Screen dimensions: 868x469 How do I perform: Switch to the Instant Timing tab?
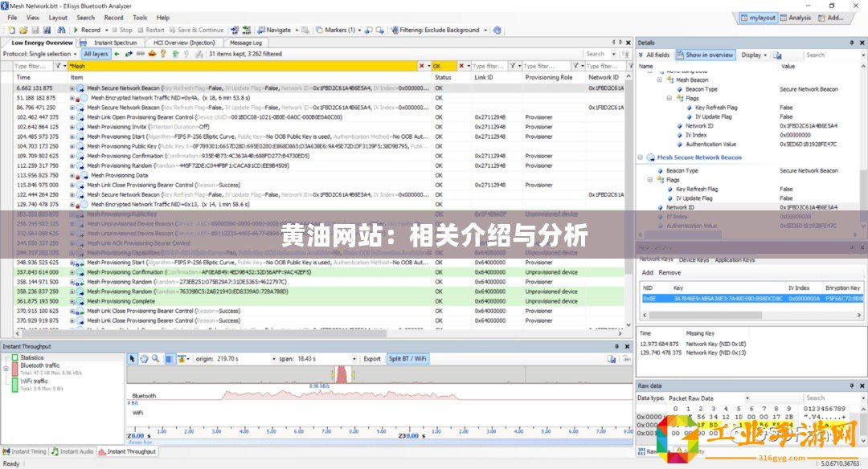click(24, 452)
